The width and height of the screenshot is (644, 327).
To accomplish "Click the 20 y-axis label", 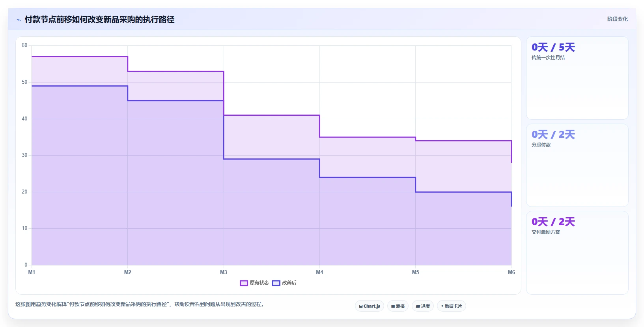I will tap(24, 192).
